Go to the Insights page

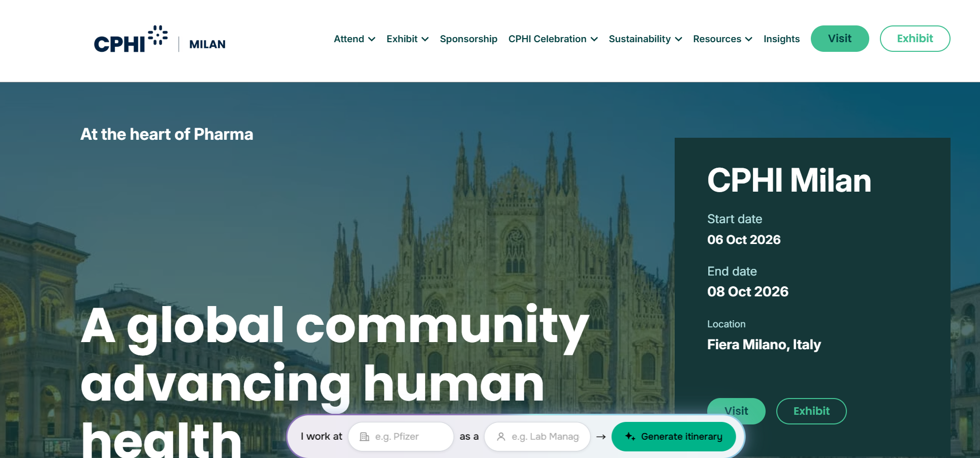pyautogui.click(x=781, y=39)
